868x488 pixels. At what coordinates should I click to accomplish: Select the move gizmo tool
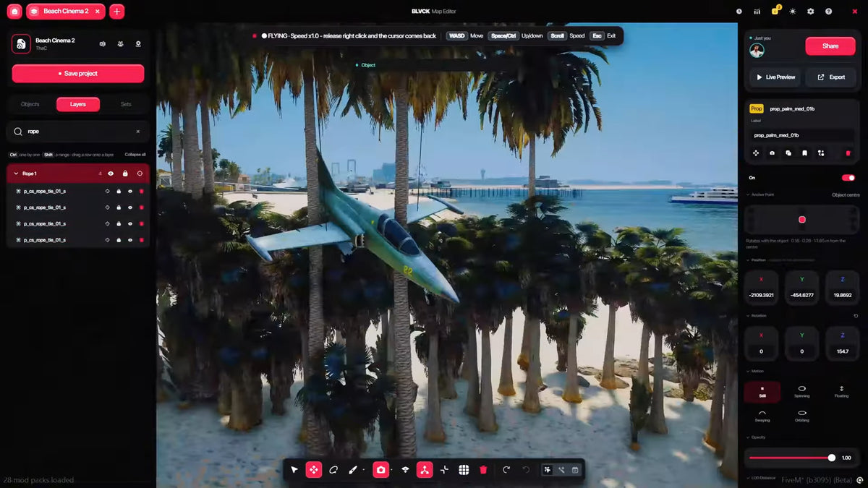pos(314,470)
